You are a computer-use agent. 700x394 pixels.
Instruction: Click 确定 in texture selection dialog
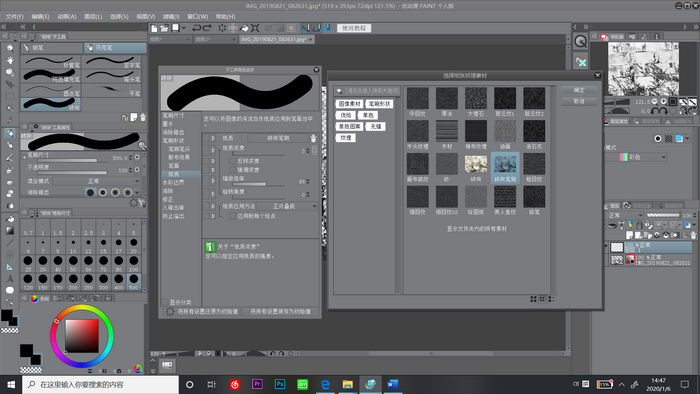pyautogui.click(x=579, y=90)
